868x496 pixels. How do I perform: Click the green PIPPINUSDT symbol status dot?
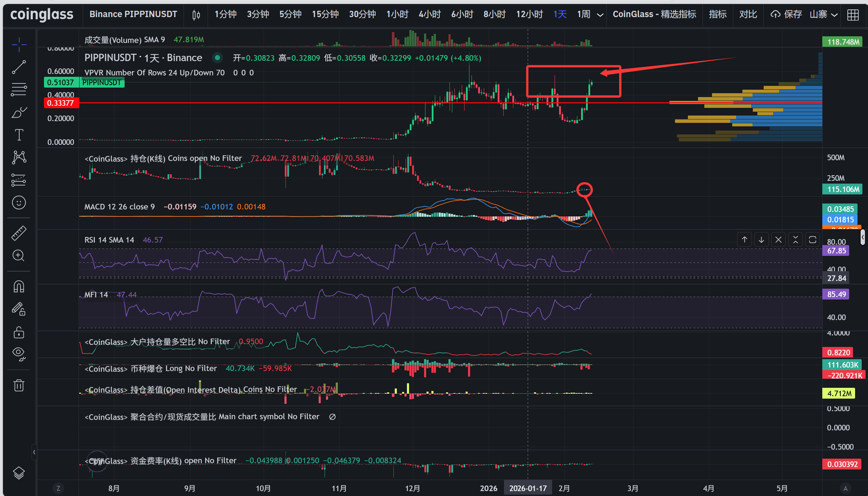pyautogui.click(x=217, y=58)
